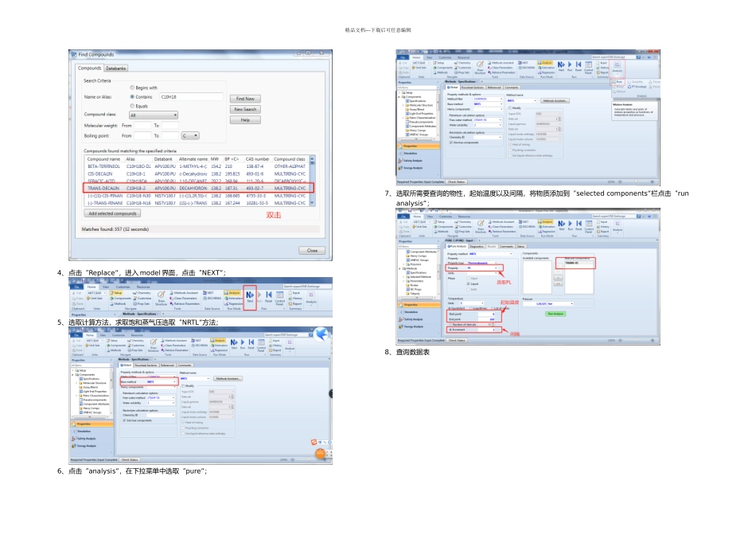Select Pure in the open Analysis menu
756x535 pixels.
[x=618, y=81]
